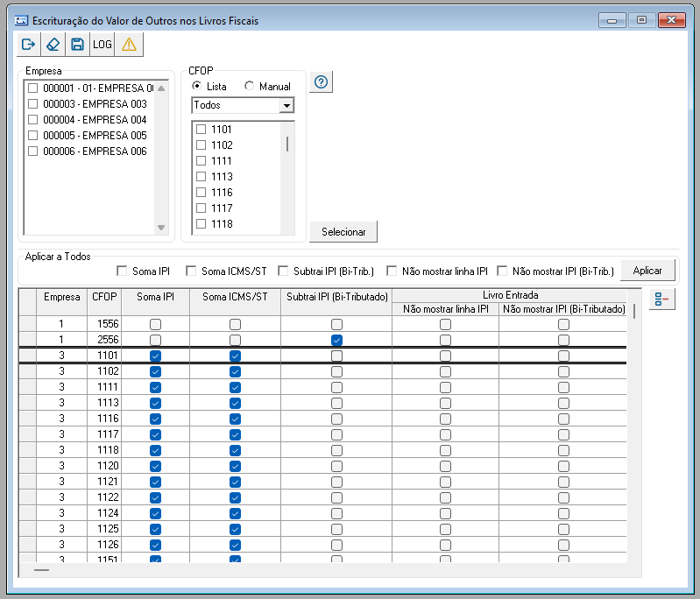The image size is (700, 599).
Task: Check Subtrai IPI for CFOP 1111 row
Action: (x=336, y=387)
